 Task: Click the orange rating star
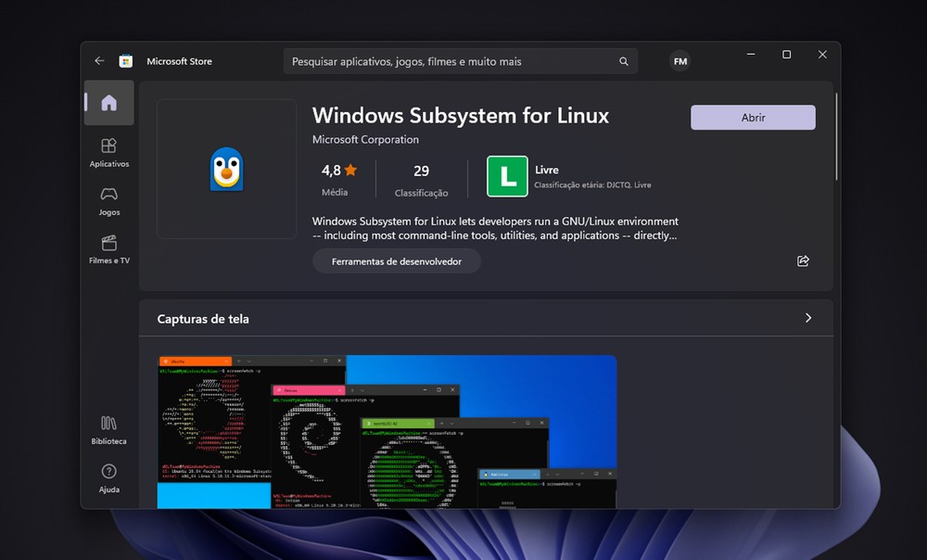pyautogui.click(x=350, y=171)
